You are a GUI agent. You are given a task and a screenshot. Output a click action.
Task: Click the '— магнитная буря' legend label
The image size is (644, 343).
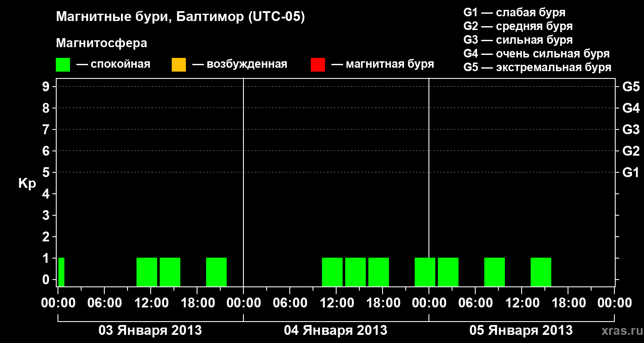tap(383, 64)
